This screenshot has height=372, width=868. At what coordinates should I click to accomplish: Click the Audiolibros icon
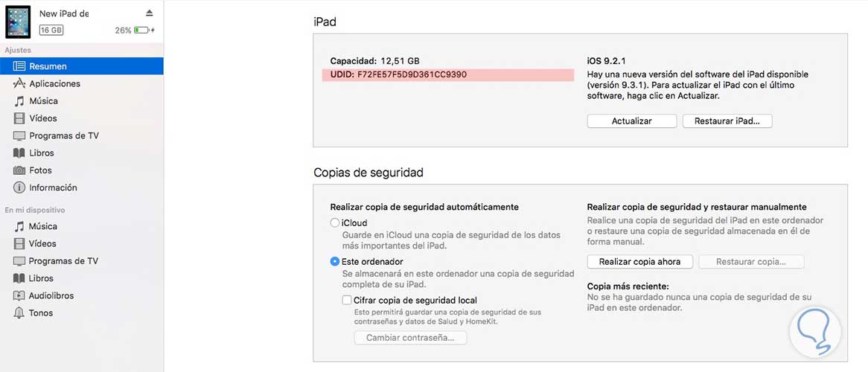[19, 295]
